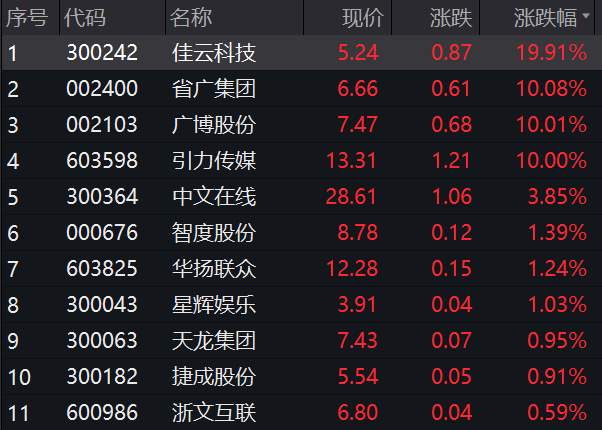Select stock code 002400
Screen dimensions: 602x430
tap(102, 89)
